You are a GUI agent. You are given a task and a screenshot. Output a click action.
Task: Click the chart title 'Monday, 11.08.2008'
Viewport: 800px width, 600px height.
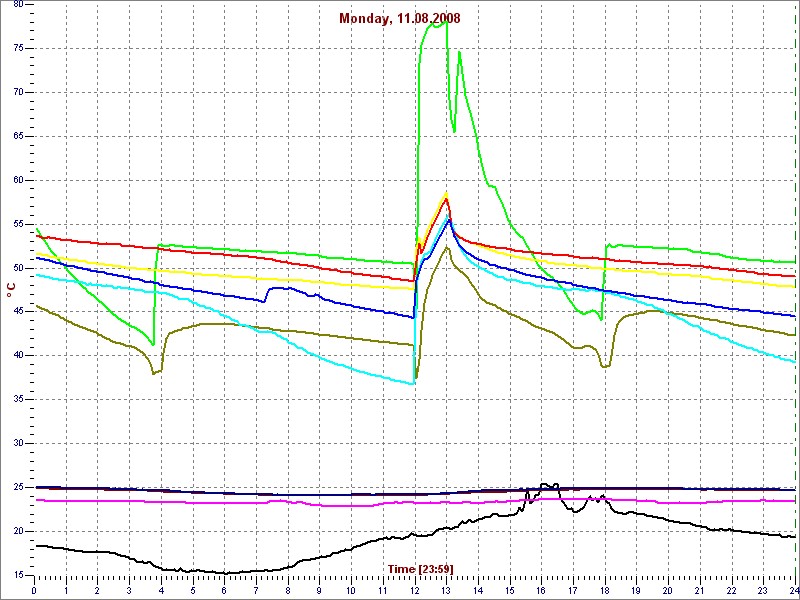click(399, 19)
